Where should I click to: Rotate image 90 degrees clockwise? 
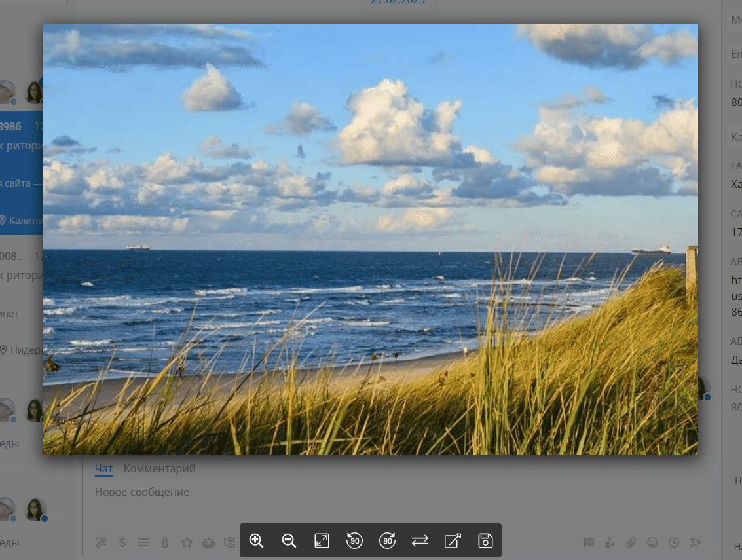click(387, 540)
